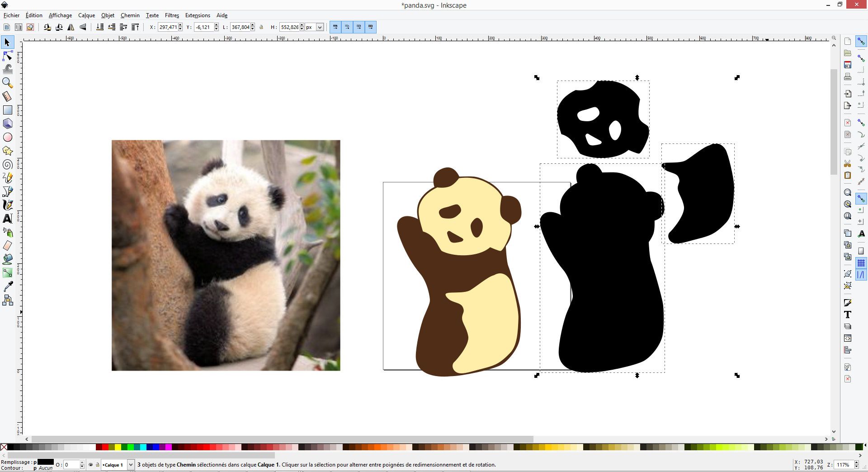Select the Zoom magnifier tool
Screen dimensions: 868x472
point(8,83)
